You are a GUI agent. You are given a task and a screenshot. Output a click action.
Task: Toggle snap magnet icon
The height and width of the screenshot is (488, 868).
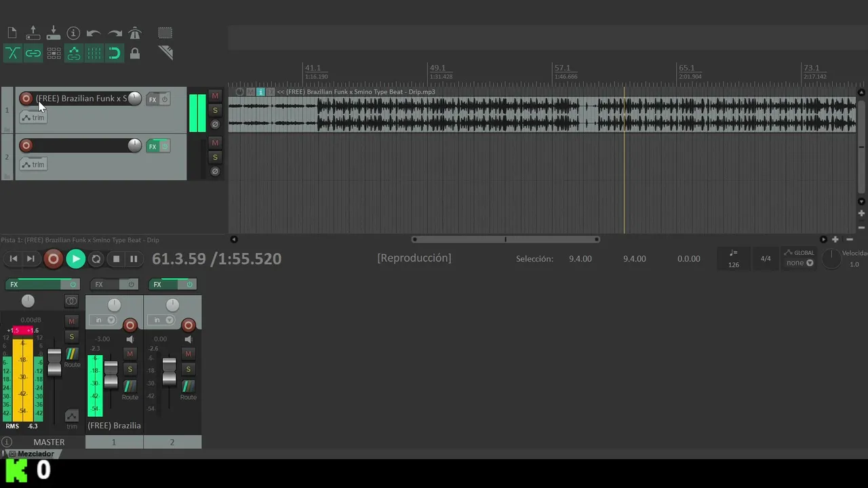point(115,54)
